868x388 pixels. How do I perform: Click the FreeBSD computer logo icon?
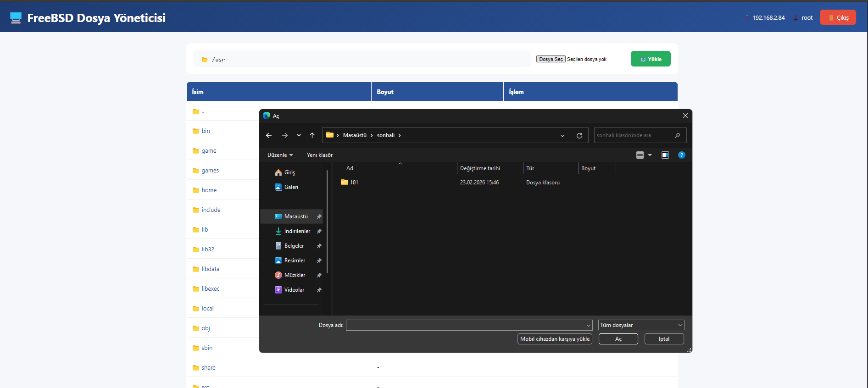pos(16,18)
